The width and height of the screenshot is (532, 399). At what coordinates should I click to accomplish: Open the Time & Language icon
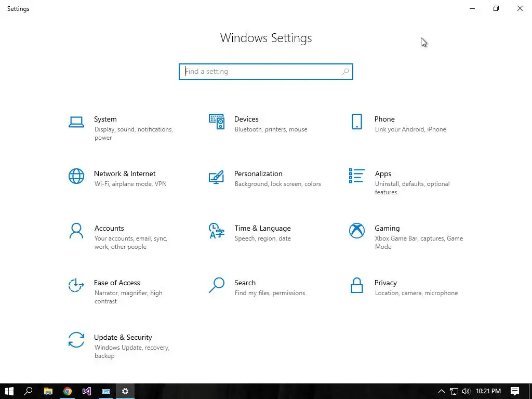click(x=217, y=231)
